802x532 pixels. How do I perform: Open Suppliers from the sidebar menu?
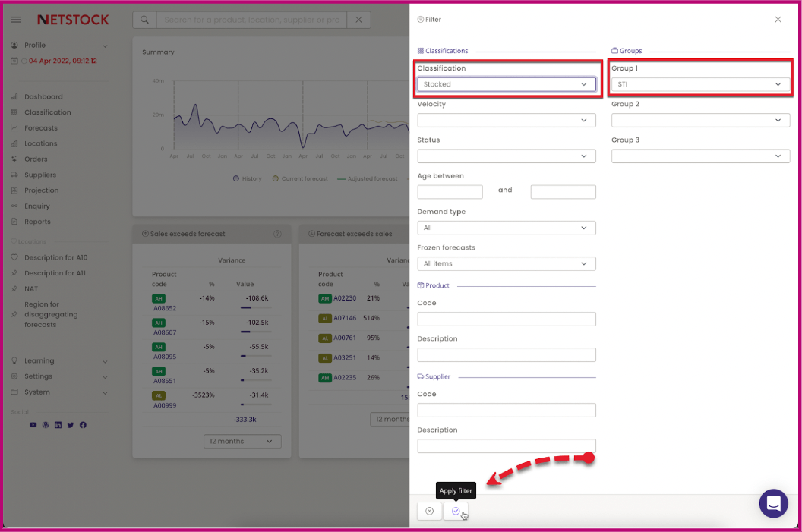[40, 175]
